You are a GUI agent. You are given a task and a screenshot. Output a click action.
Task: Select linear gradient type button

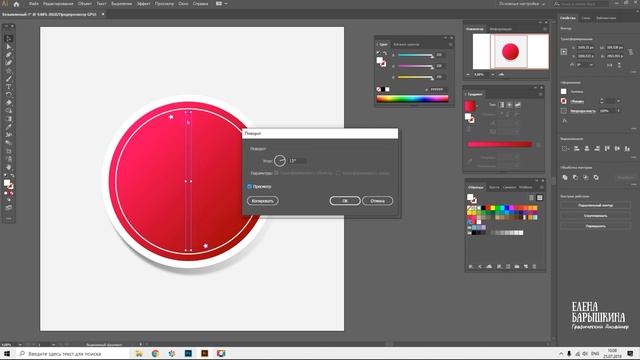pos(502,105)
